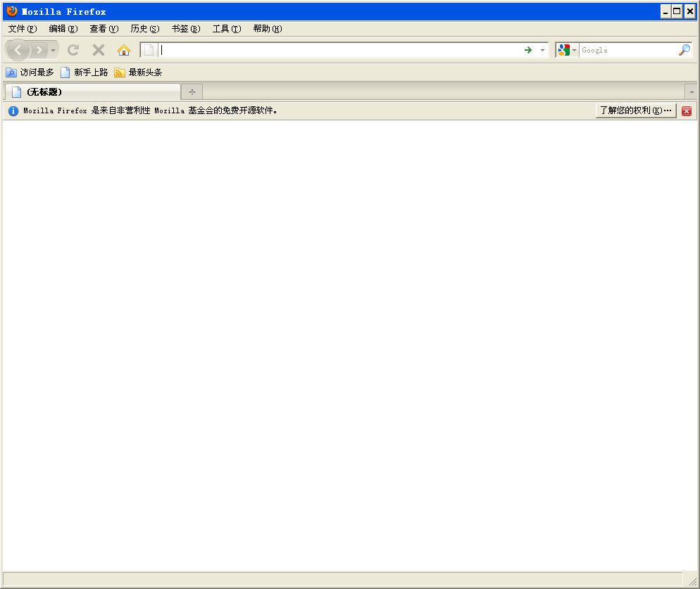Go back with the Back arrow button

point(18,50)
